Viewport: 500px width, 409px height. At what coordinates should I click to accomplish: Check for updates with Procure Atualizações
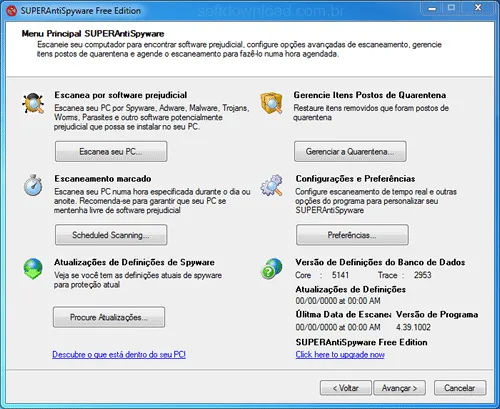(x=109, y=317)
